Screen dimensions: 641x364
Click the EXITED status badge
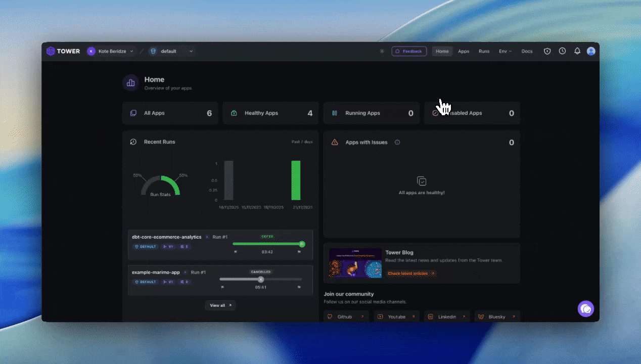267,237
